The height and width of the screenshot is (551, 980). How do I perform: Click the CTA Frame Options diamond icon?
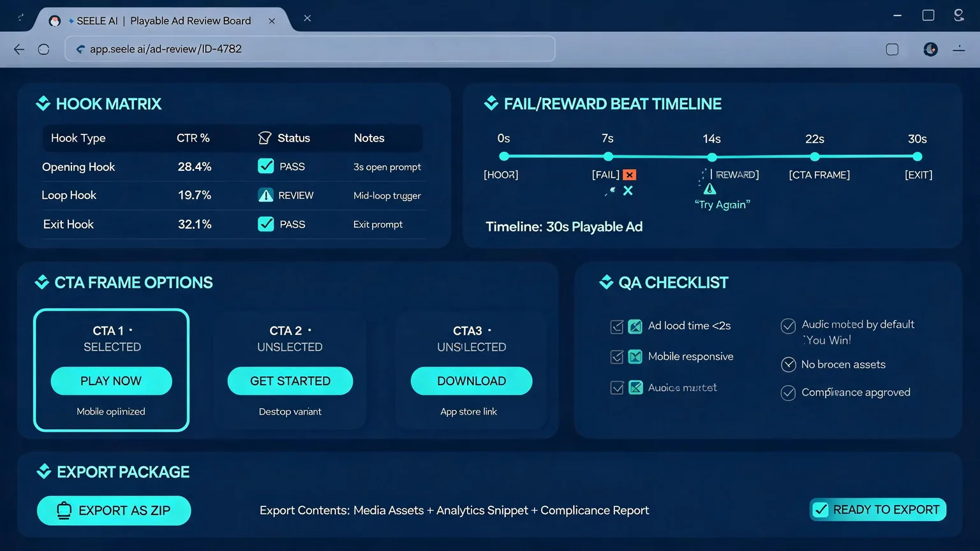(x=42, y=282)
